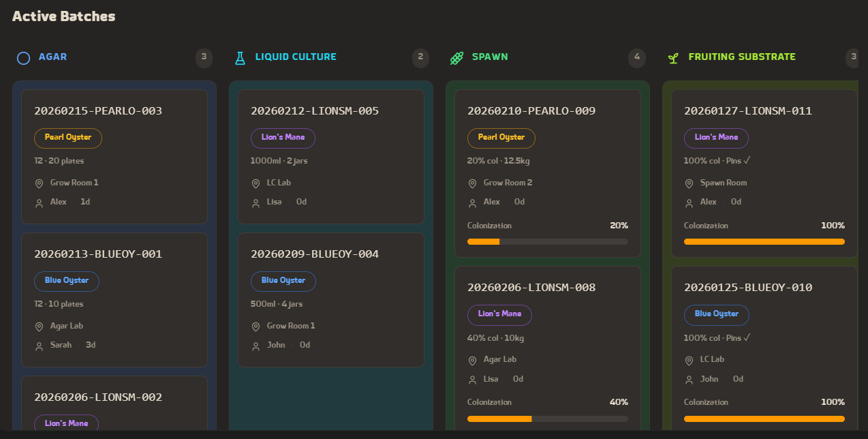Viewport: 868px width, 439px height.
Task: Click location pin icon beside Grow Room 1 in PEARLO-003
Action: (39, 183)
